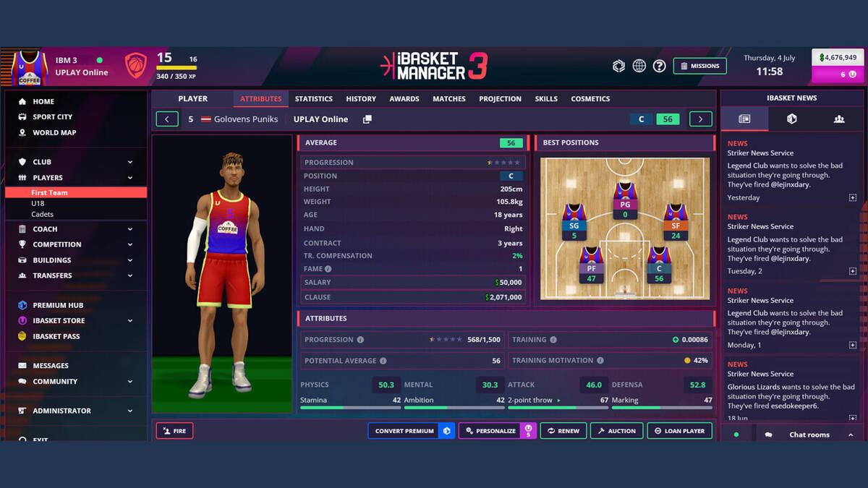
Task: Click the Loan Player button
Action: pyautogui.click(x=679, y=431)
